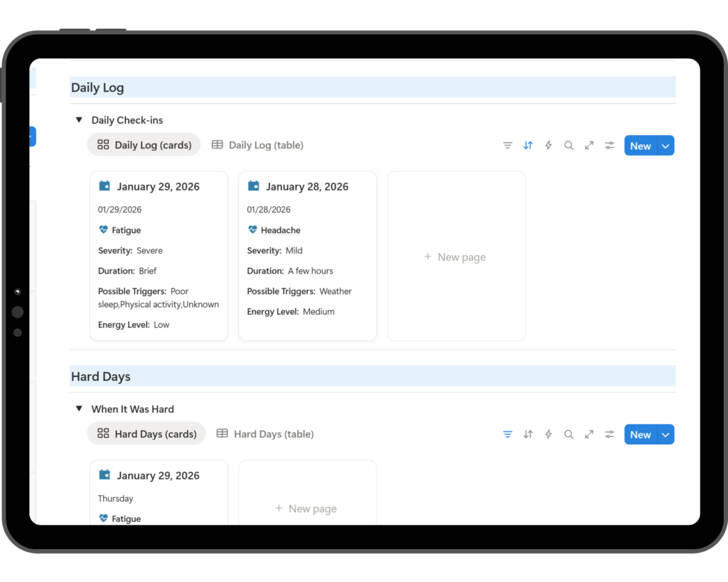This screenshot has width=728, height=582.
Task: Open automations via the lightning icon above Daily Log
Action: click(x=548, y=145)
